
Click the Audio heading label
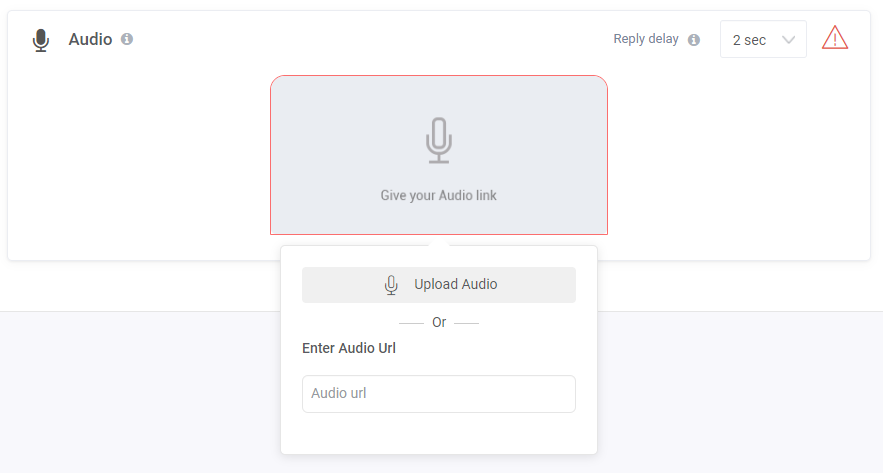[x=90, y=39]
